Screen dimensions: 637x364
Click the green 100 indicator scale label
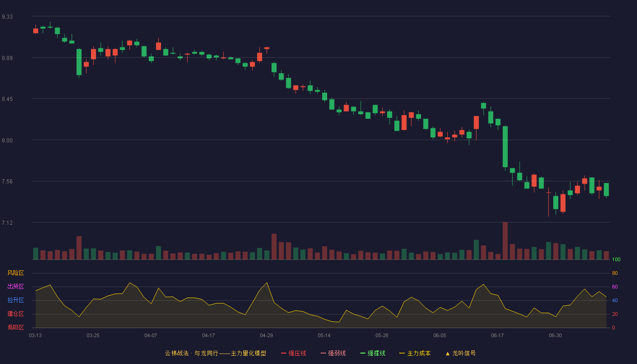point(616,260)
